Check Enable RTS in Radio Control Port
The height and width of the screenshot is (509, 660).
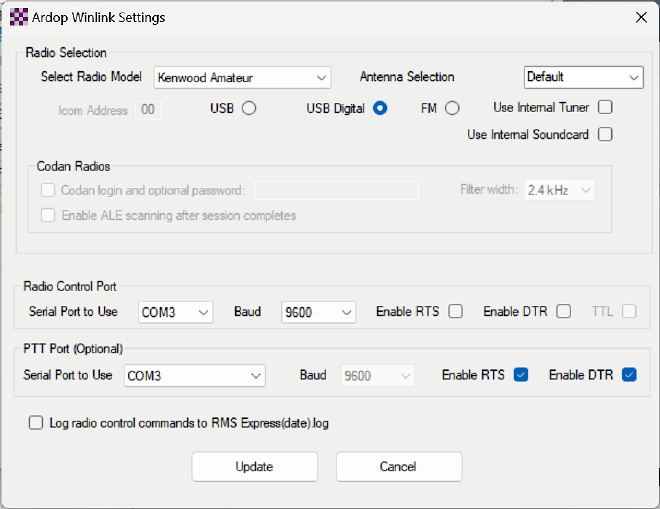coord(455,312)
